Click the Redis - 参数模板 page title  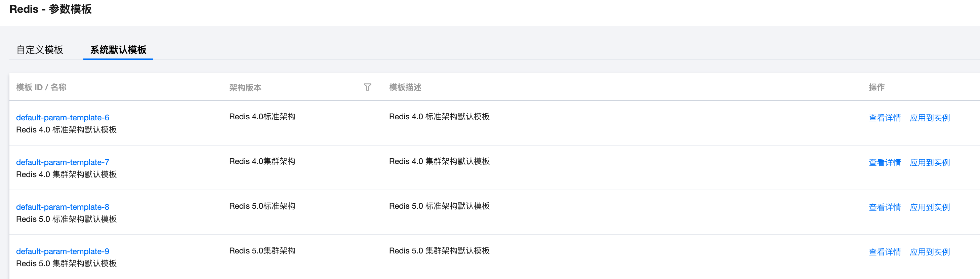[x=50, y=9]
